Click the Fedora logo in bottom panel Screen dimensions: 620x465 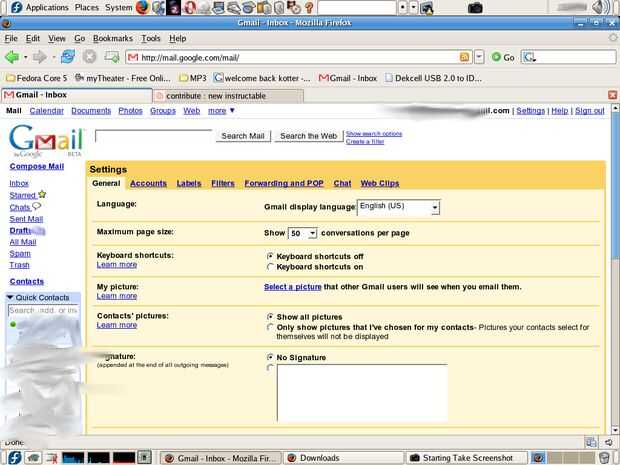pos(15,458)
